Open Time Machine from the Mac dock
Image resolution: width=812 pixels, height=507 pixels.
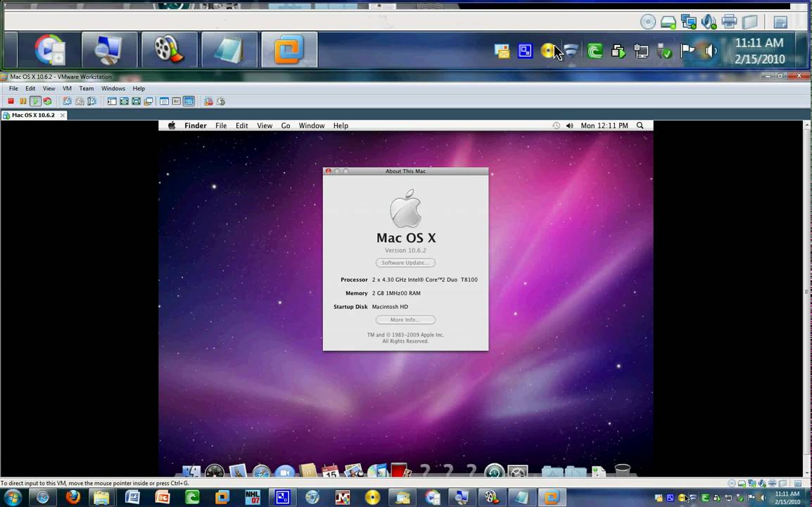pyautogui.click(x=495, y=470)
